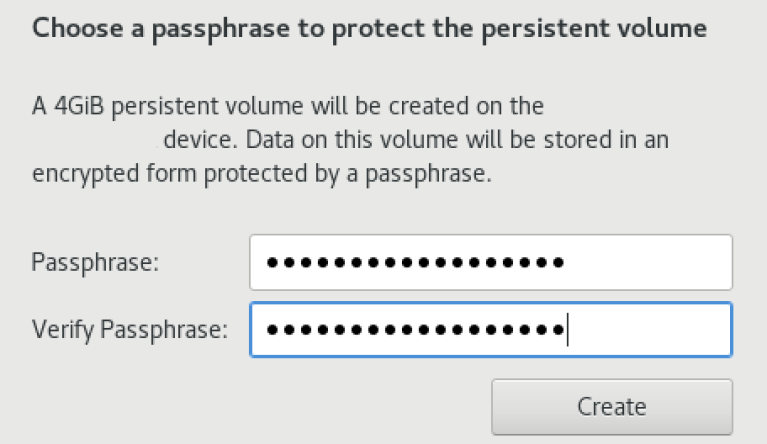Click the "Verify Passphrase:" label
The width and height of the screenshot is (767, 444).
coord(129,329)
